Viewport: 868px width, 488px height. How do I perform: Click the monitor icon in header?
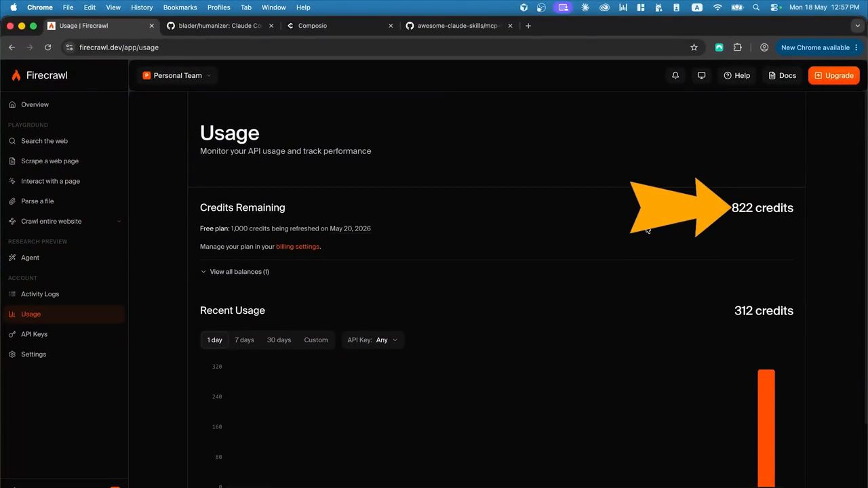[702, 75]
